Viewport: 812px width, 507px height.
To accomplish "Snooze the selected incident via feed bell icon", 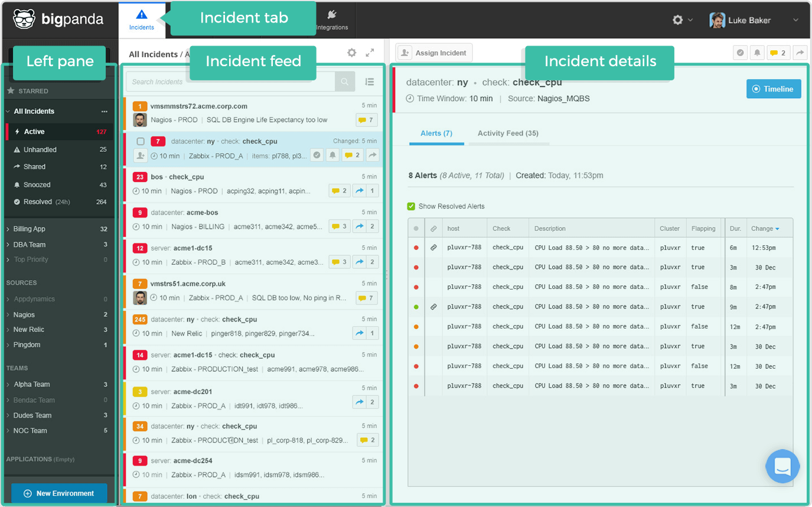I will [333, 155].
